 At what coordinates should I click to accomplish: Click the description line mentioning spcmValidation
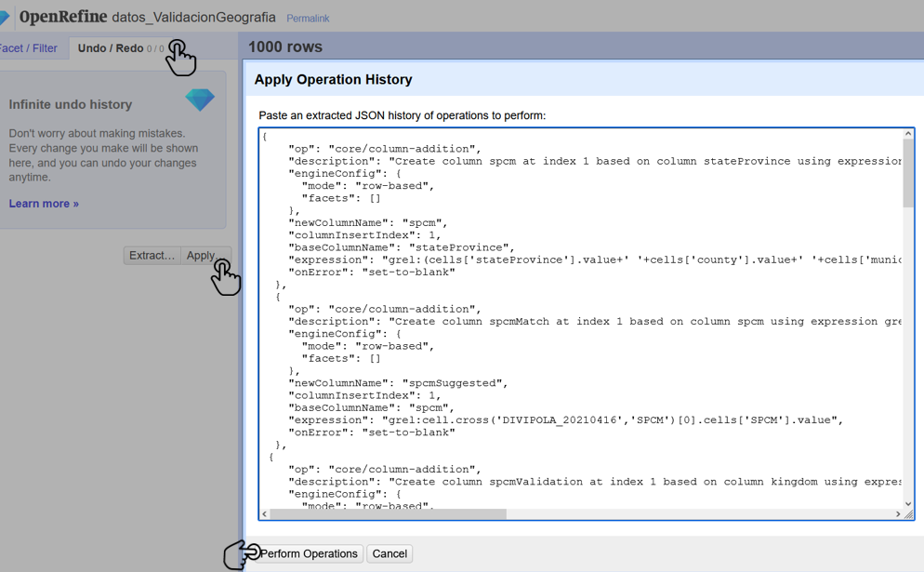click(595, 482)
